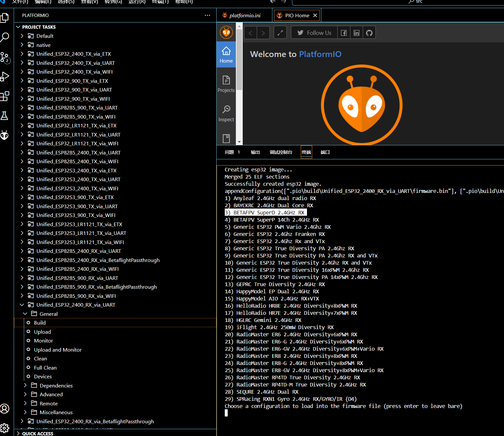Open PlatformIO LinkedIn page icon

click(357, 33)
